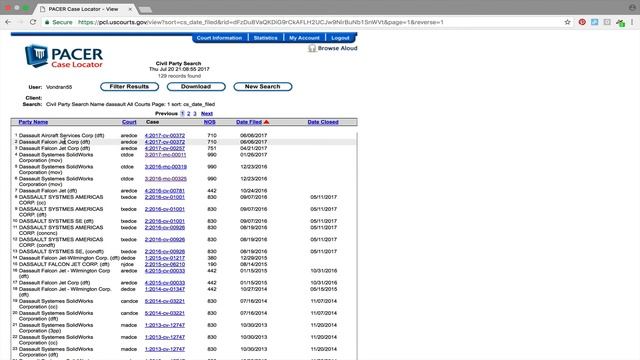The width and height of the screenshot is (640, 360).
Task: Click the 'Civil Party Search' heading
Action: tap(178, 64)
